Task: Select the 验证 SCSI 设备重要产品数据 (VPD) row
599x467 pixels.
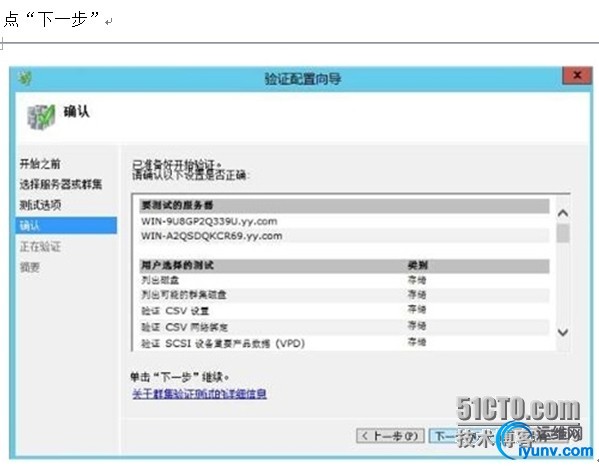Action: coord(345,343)
